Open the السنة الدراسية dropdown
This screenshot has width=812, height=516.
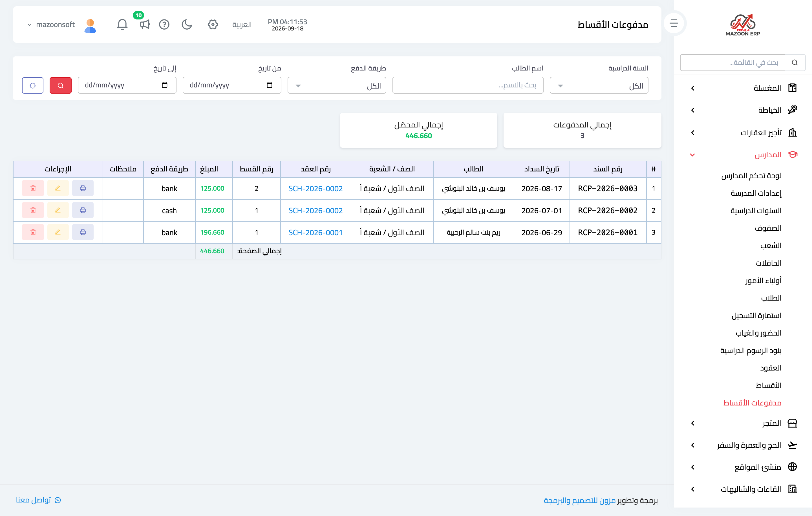click(x=599, y=85)
